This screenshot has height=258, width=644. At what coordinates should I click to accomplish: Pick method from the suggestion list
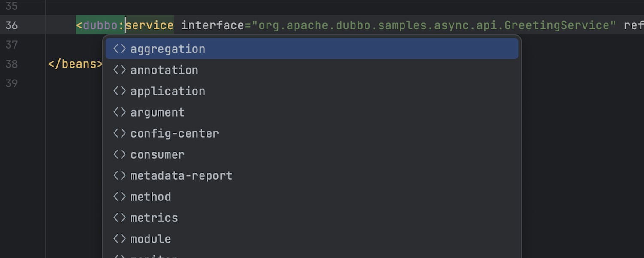point(150,197)
